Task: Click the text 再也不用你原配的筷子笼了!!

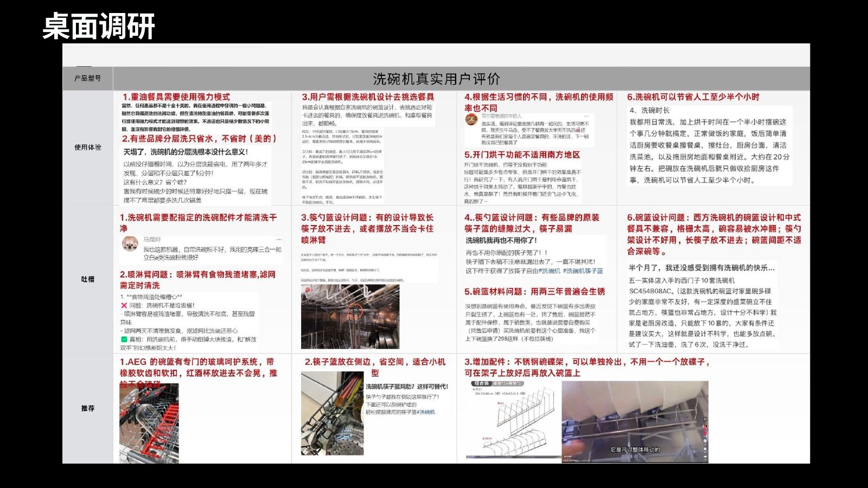Action: click(x=507, y=253)
